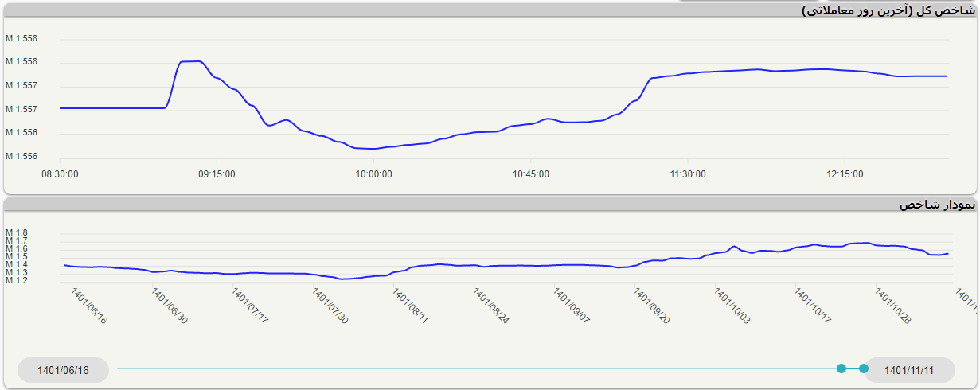Click the M 1.8 value on the lower chart axis
This screenshot has width=980, height=390.
(17, 233)
